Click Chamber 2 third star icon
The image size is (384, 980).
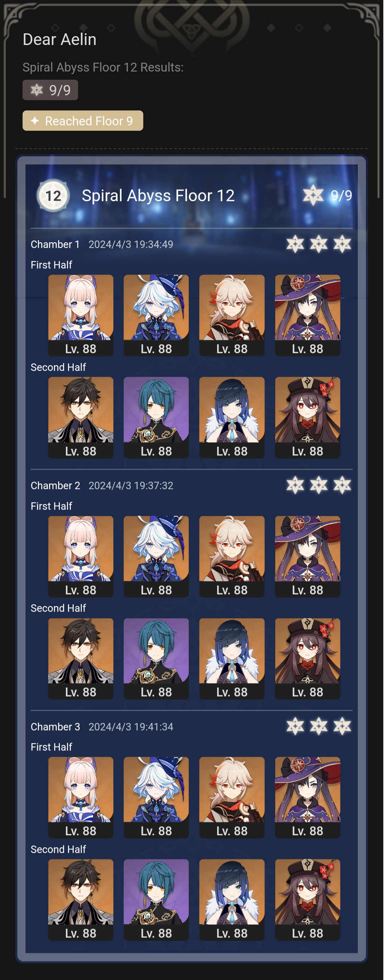[x=342, y=485]
